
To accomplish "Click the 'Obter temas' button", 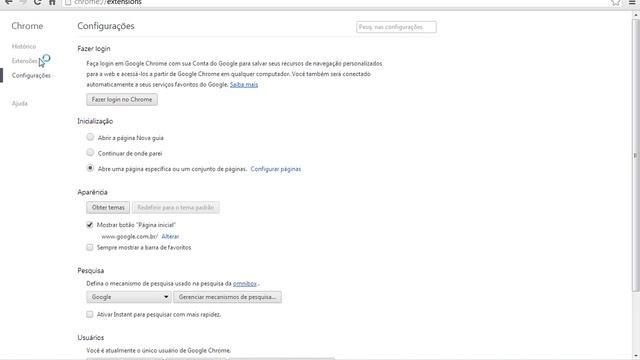I will coord(108,208).
